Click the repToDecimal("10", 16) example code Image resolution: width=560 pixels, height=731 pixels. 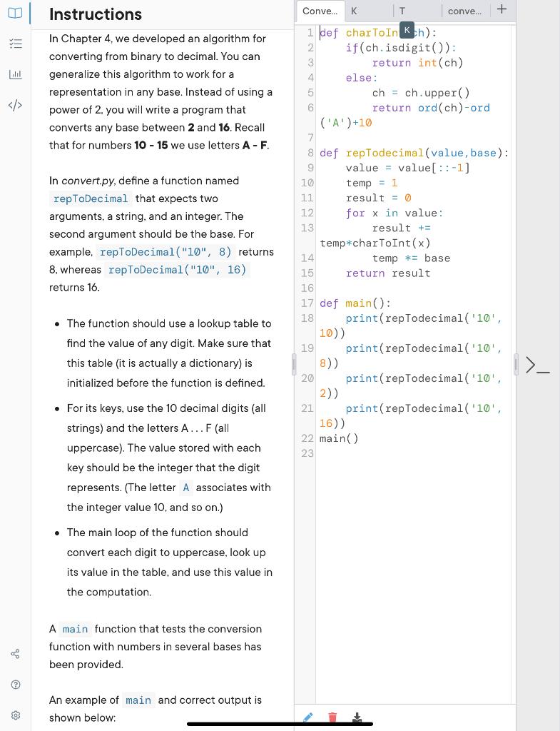[177, 270]
